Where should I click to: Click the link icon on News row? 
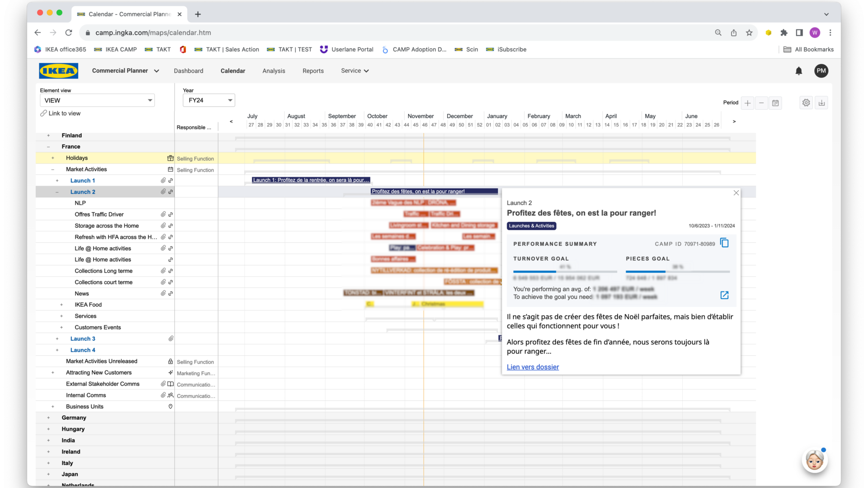point(170,293)
